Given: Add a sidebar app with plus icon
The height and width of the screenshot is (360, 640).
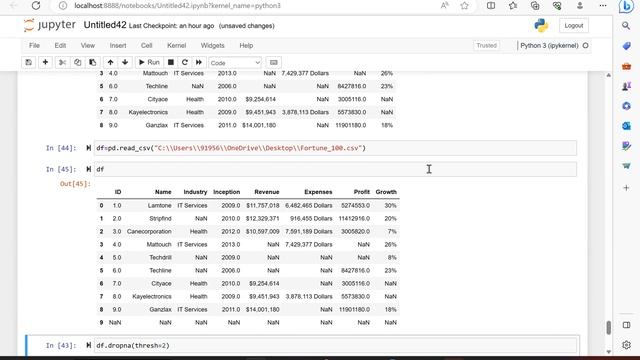Looking at the screenshot, I should [626, 188].
